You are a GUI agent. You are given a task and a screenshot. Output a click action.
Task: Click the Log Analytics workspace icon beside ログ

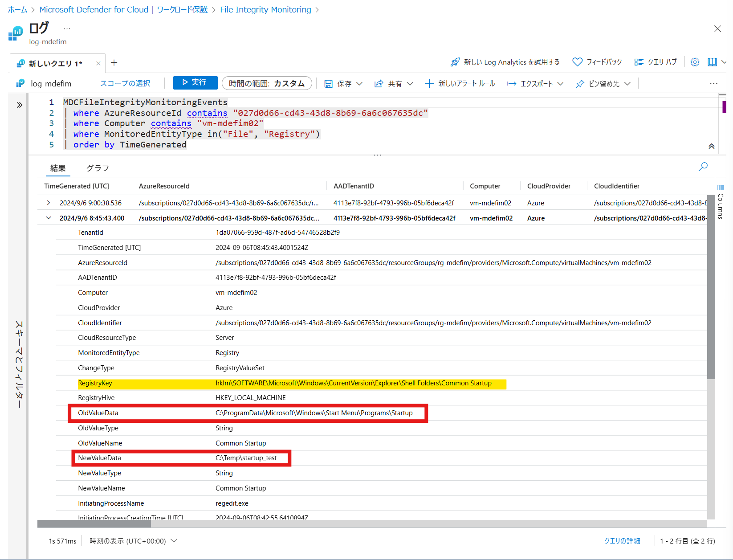[x=16, y=33]
